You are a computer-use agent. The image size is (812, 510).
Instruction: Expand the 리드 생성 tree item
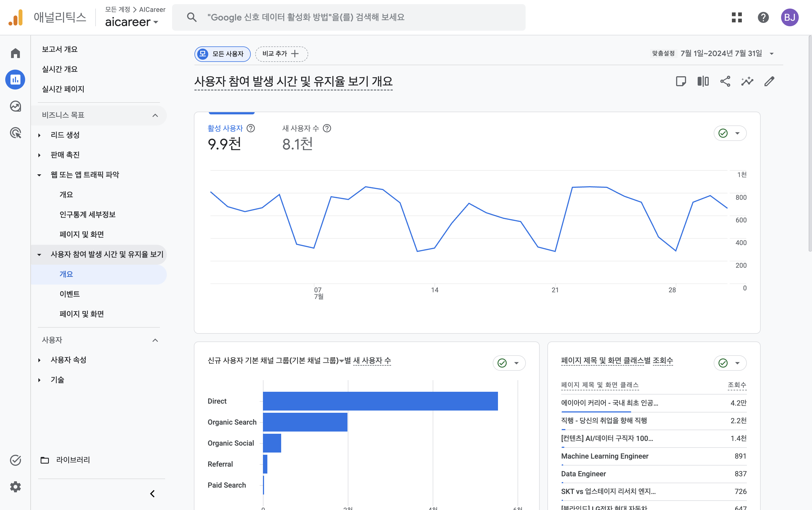[39, 135]
